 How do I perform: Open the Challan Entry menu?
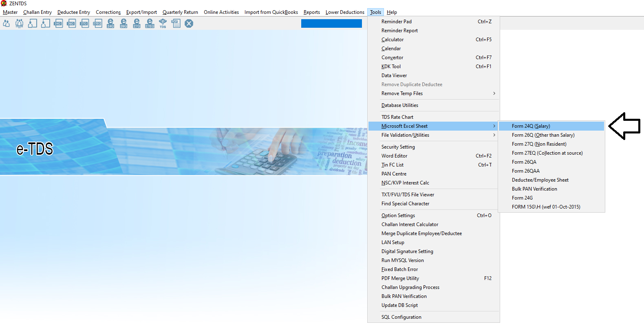tap(37, 12)
